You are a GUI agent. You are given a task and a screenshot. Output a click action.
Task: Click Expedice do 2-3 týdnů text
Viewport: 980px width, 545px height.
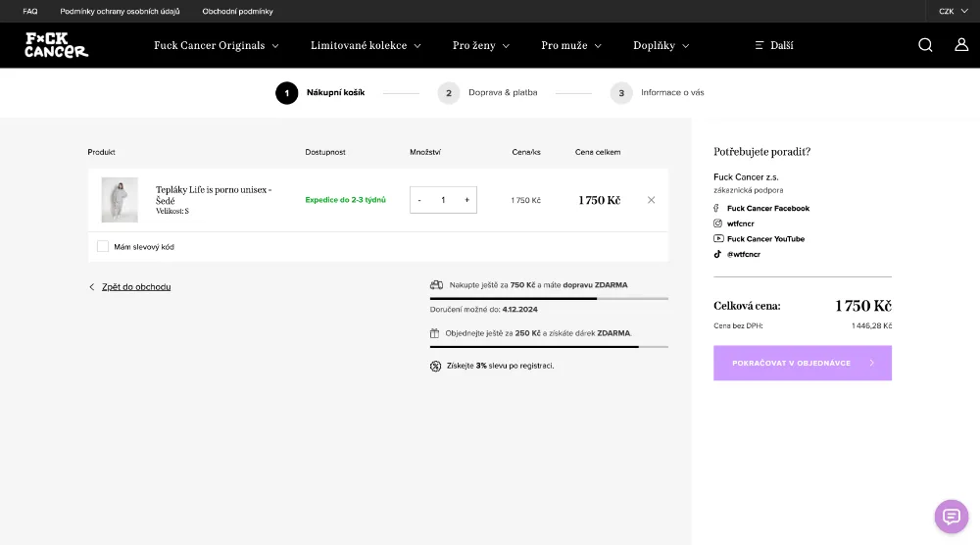point(346,200)
